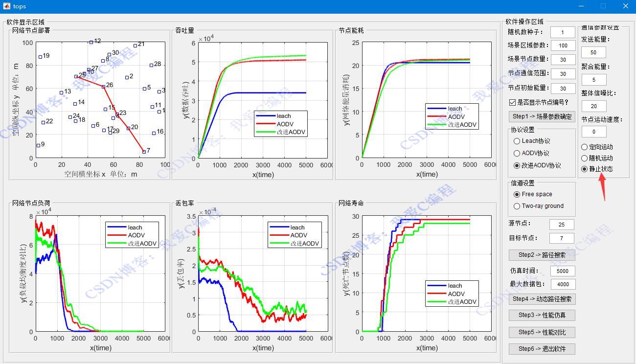Screen dimensions: 636x364
Task: Click node 25 marker in deployment plot
Action: pos(76,76)
